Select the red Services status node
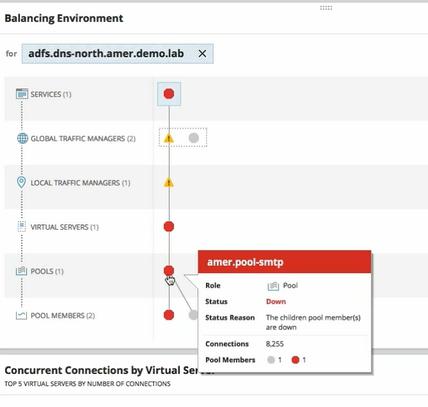 click(x=169, y=94)
